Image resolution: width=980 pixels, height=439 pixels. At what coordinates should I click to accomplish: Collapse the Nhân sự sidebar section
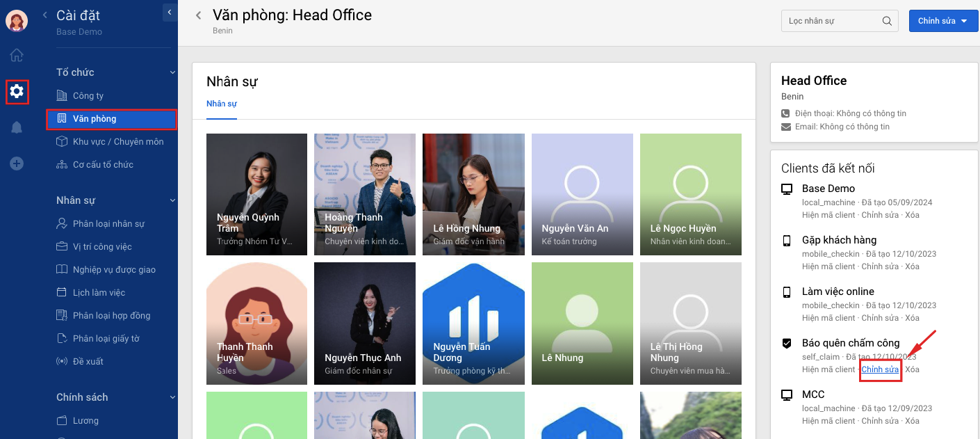pyautogui.click(x=172, y=200)
